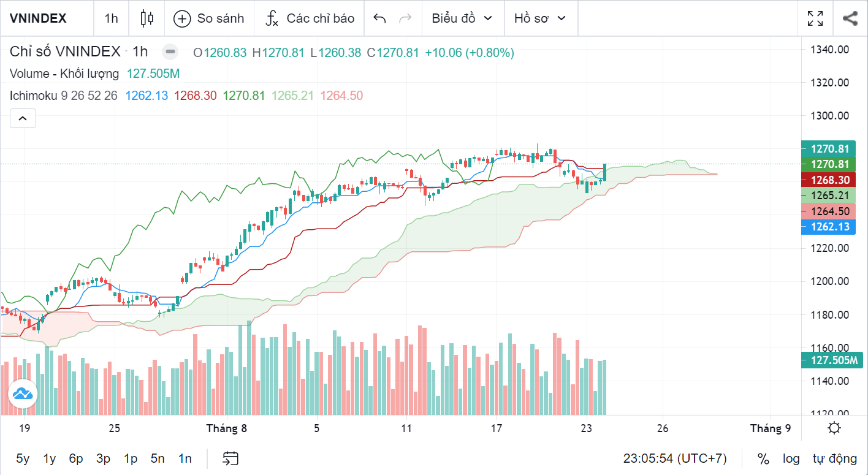Enter fullscreen chart mode
Screen dimensions: 868x475
coord(815,18)
